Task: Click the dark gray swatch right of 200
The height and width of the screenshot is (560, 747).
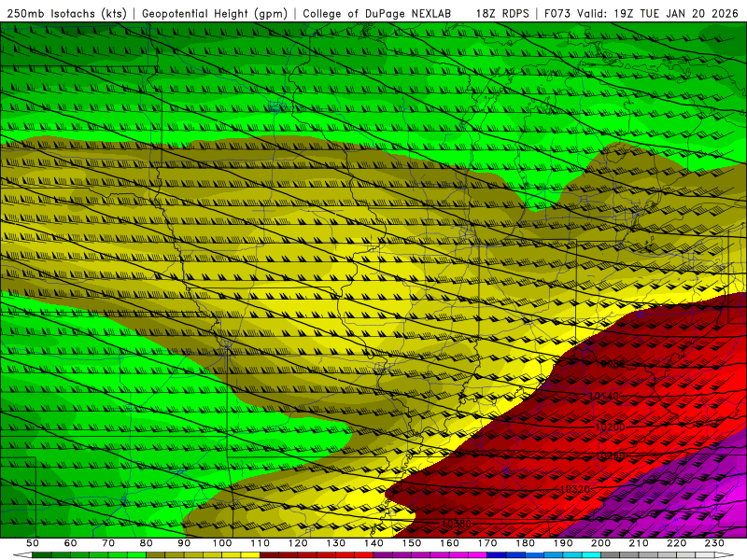Action: (x=611, y=555)
